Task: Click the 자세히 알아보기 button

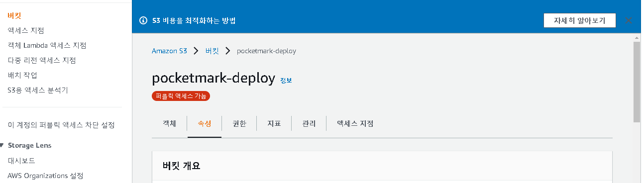Action: (580, 20)
